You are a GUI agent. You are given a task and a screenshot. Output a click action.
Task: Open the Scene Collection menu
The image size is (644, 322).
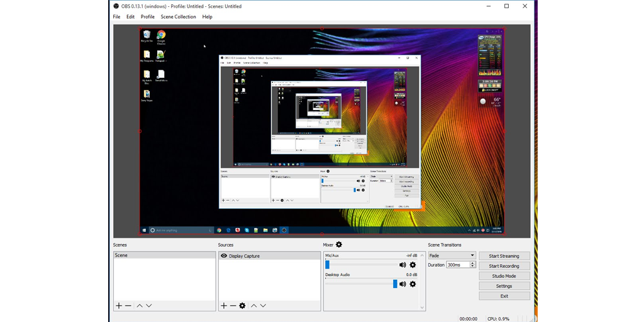[178, 17]
